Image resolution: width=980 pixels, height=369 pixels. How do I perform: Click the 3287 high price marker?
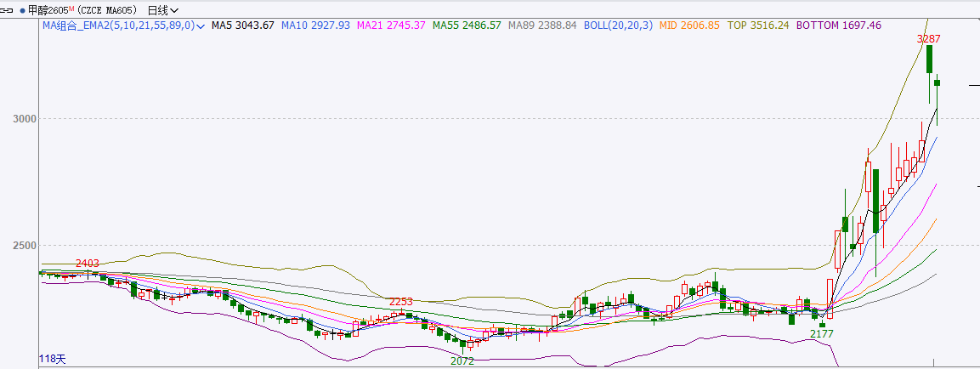pyautogui.click(x=928, y=39)
